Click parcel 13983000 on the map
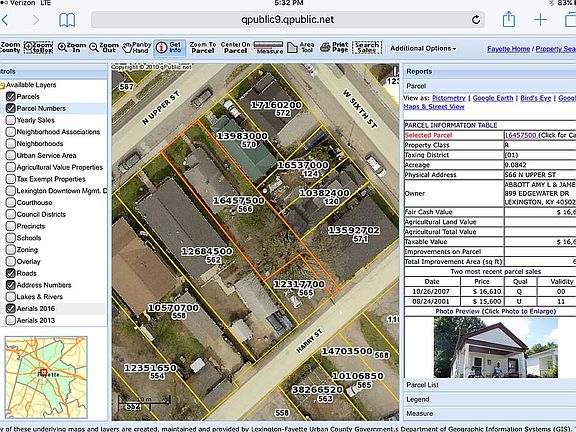Image resolution: width=576 pixels, height=432 pixels. click(x=242, y=136)
